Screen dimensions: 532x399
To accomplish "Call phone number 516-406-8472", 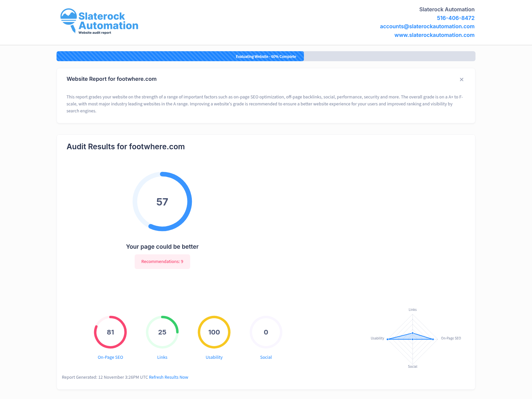I will pos(456,18).
